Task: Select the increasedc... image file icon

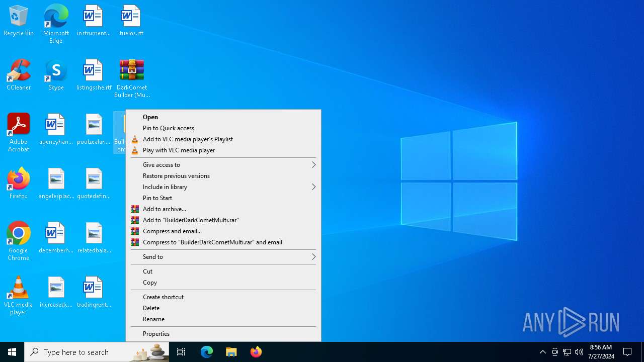Action: click(56, 293)
